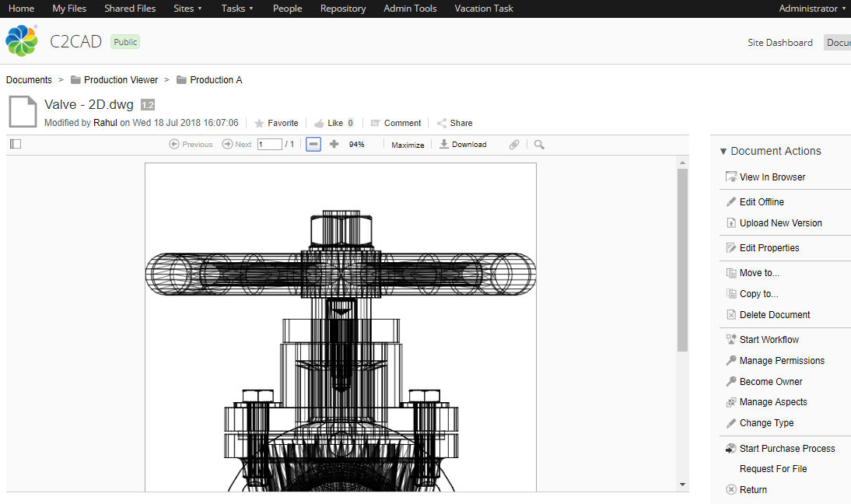Toggle the viewer sidebar panel

15,144
